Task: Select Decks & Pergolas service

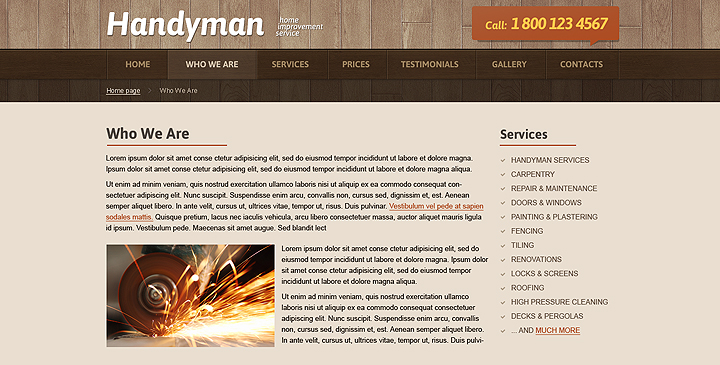Action: pyautogui.click(x=547, y=316)
